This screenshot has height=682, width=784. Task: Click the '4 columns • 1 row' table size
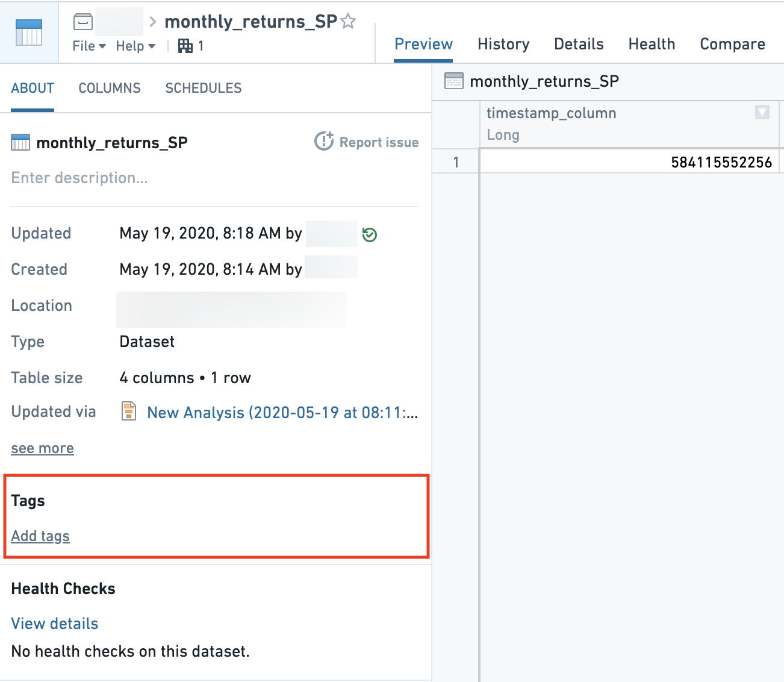tap(185, 378)
